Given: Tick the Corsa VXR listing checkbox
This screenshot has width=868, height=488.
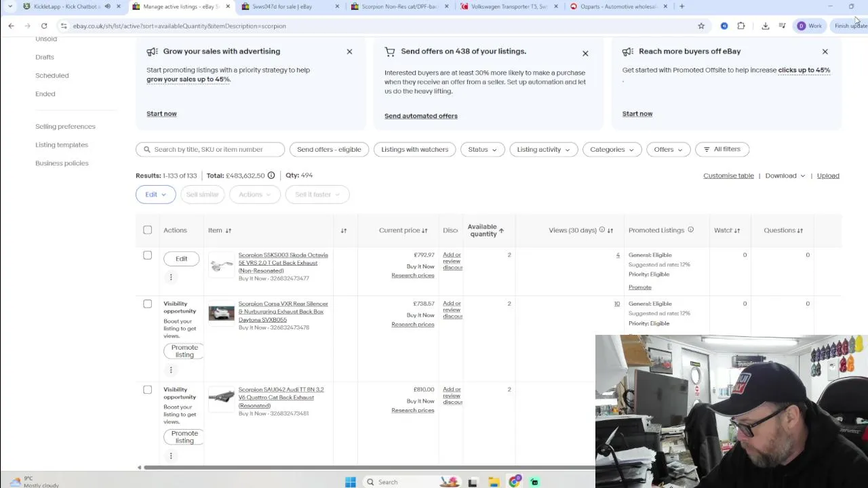Looking at the screenshot, I should tap(147, 304).
